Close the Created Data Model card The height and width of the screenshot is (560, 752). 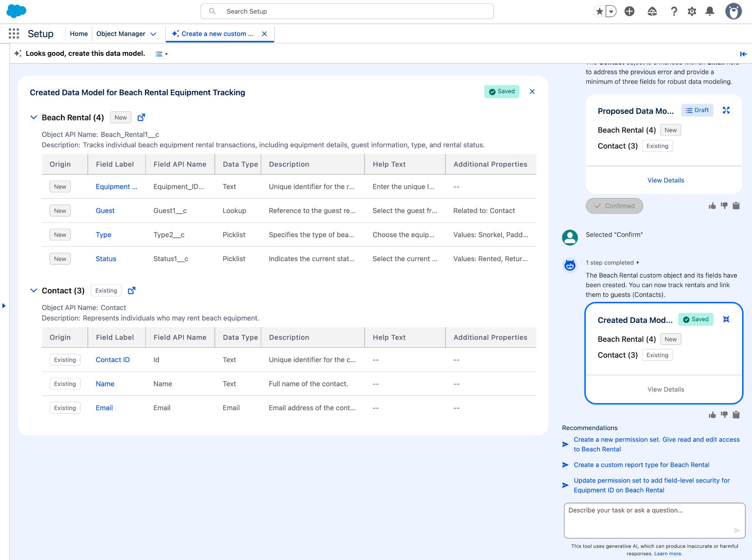(x=532, y=91)
